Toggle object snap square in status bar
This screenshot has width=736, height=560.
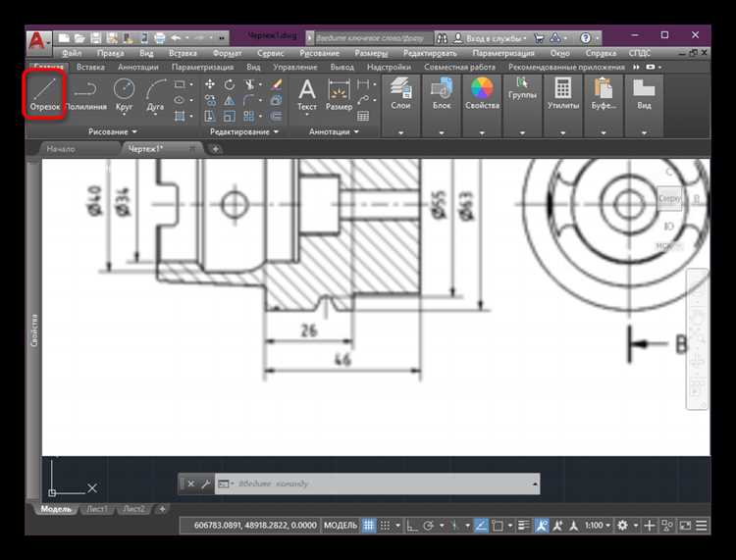(x=498, y=526)
